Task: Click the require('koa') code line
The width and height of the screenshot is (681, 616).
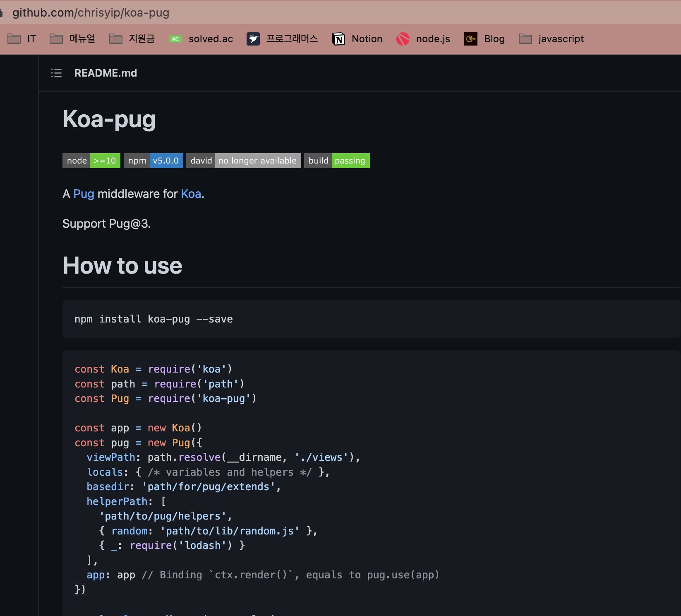Action: pyautogui.click(x=153, y=369)
